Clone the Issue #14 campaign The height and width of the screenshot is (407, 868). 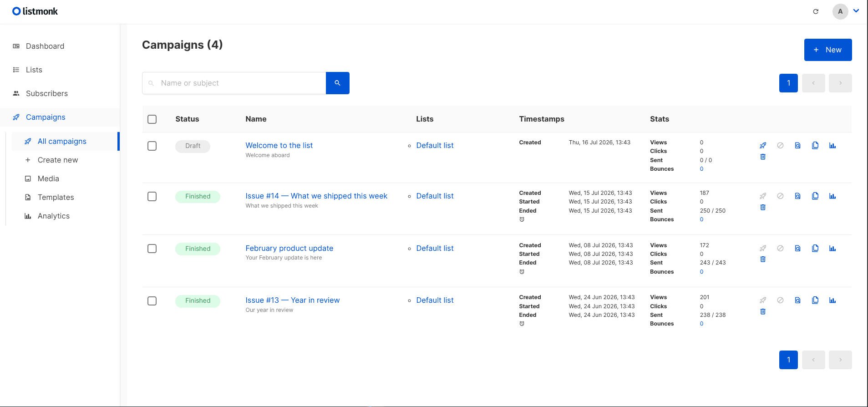coord(815,196)
